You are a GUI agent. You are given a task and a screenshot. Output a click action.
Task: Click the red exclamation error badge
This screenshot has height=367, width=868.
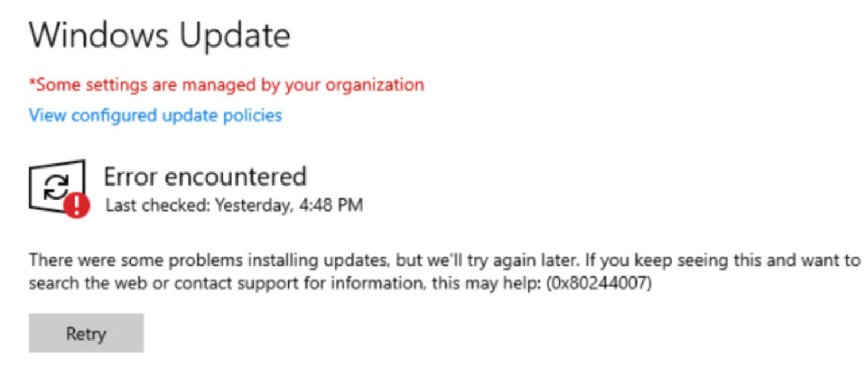point(76,205)
